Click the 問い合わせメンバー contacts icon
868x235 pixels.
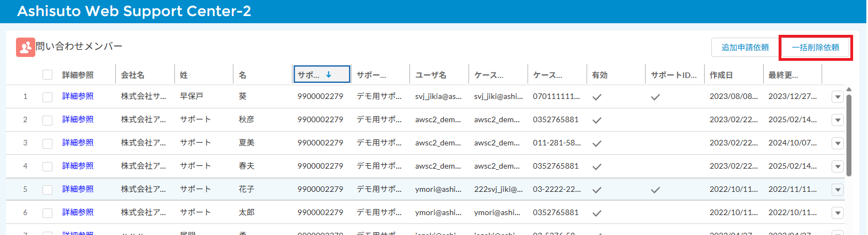[25, 48]
